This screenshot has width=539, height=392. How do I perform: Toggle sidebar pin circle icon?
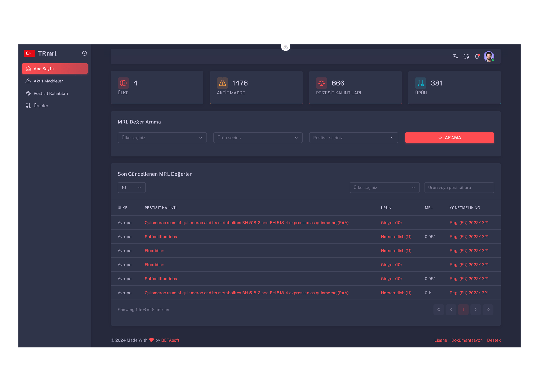point(85,53)
